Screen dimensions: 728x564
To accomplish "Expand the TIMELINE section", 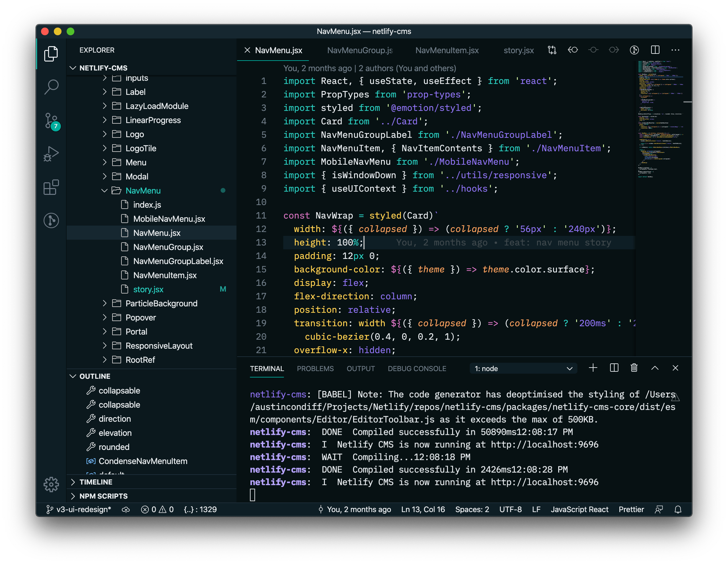I will (x=96, y=482).
